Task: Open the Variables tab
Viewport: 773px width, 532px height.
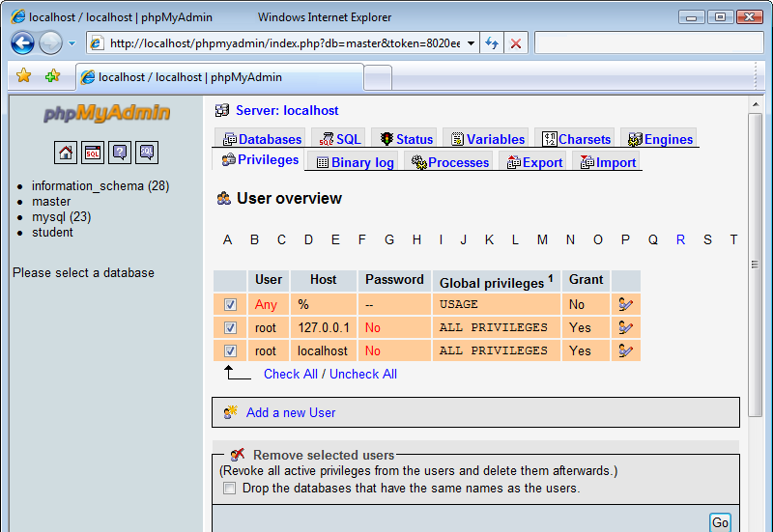Action: point(488,139)
